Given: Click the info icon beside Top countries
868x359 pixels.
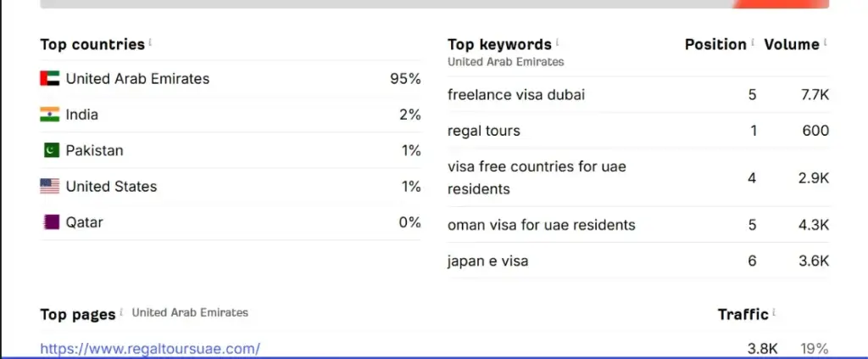Looking at the screenshot, I should click(150, 42).
